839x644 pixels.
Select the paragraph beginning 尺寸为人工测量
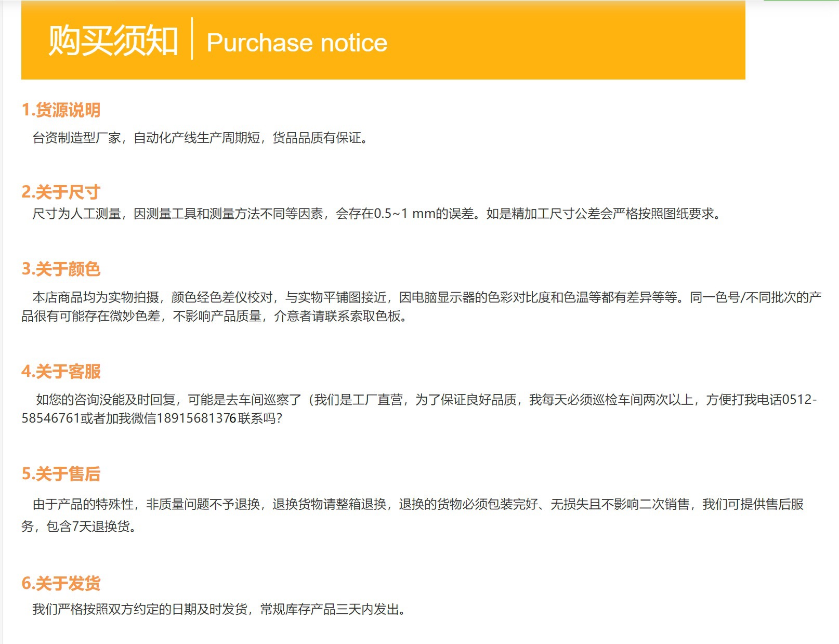click(376, 214)
